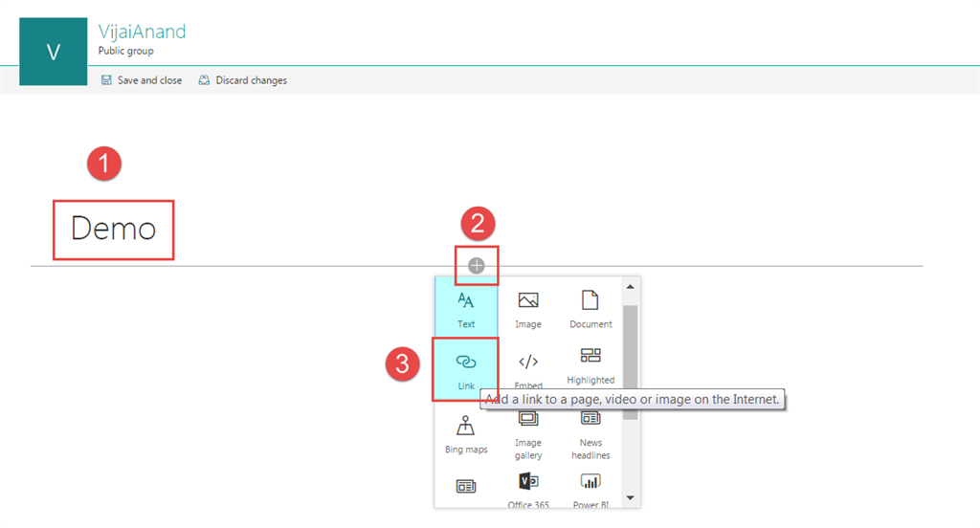
Task: Click the Save and close floppy icon
Action: 106,80
